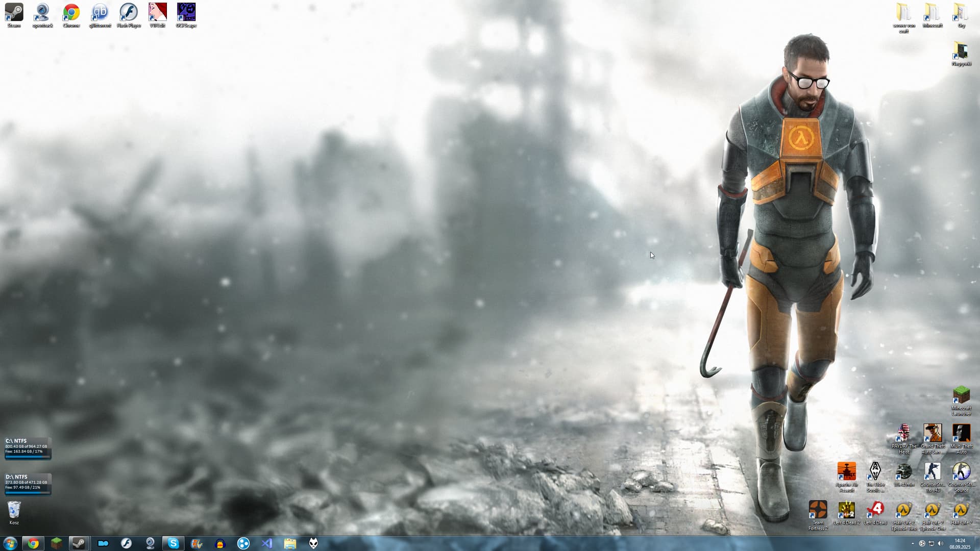Click the C:\ NTFS disk usage gadget
This screenshot has height=551, width=980.
pyautogui.click(x=27, y=447)
